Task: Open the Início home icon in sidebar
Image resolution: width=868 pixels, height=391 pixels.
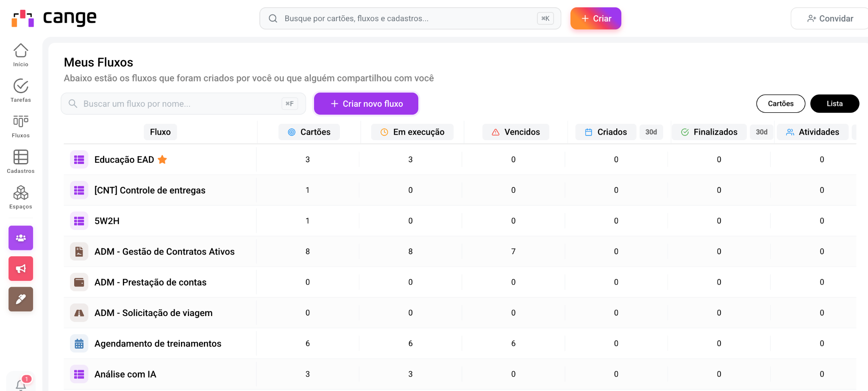Action: [x=20, y=55]
